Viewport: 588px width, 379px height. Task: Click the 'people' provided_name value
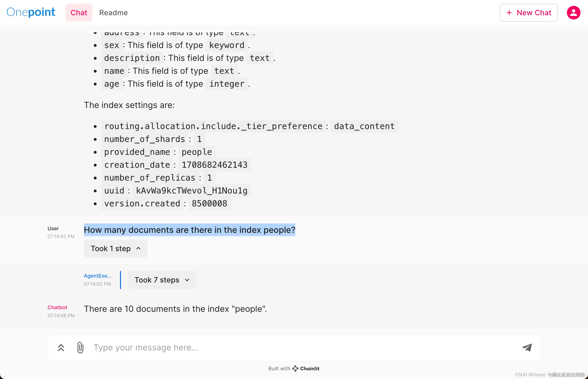[x=196, y=152]
